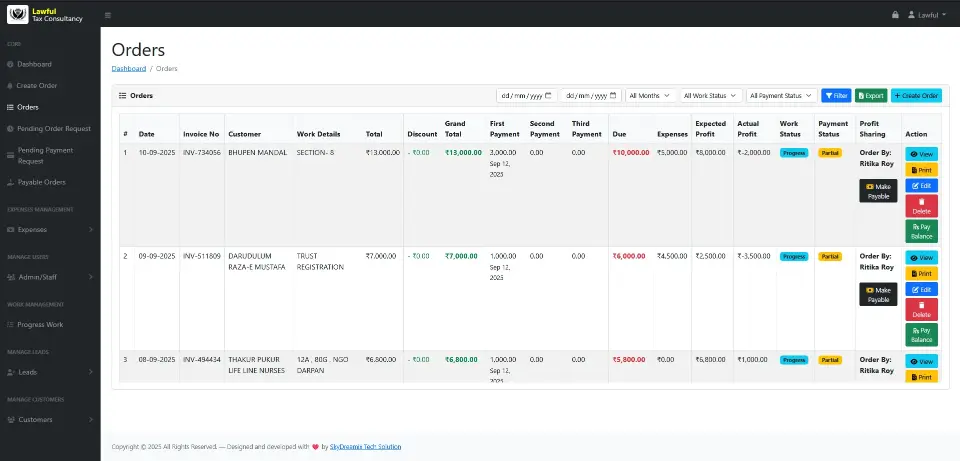This screenshot has height=461, width=960.
Task: Open the All Payment Status dropdown
Action: pos(781,96)
